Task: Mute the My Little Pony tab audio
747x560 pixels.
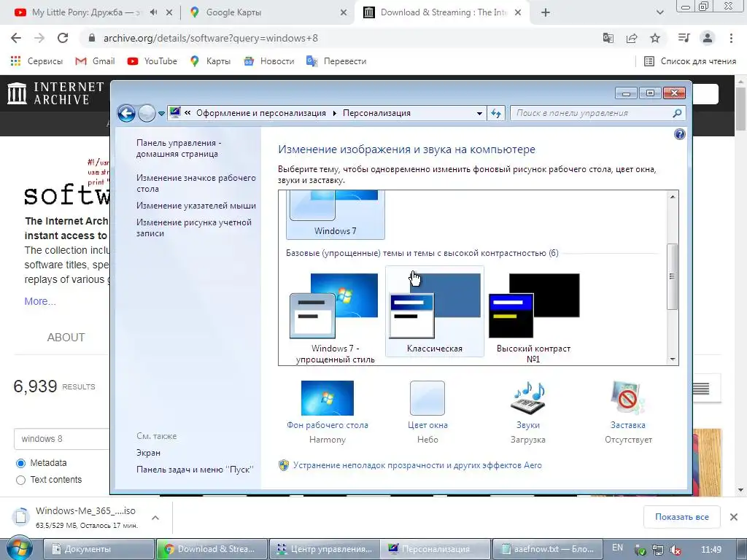Action: coord(153,12)
